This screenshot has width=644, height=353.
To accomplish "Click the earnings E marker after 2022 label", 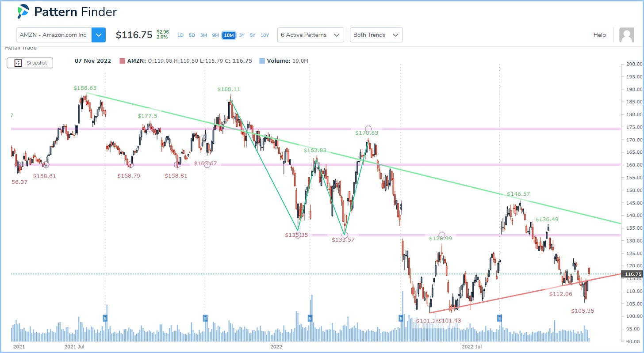I will click(x=310, y=318).
